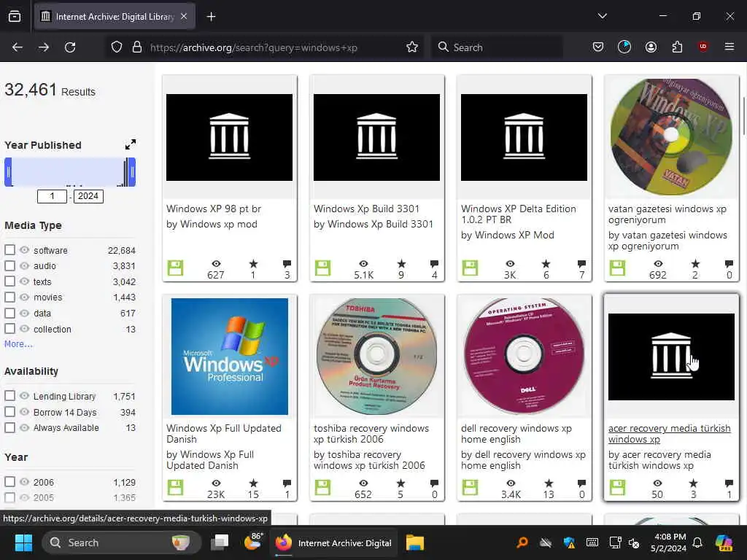The height and width of the screenshot is (560, 747).
Task: Open Firefox View icon in tab bar
Action: point(15,17)
